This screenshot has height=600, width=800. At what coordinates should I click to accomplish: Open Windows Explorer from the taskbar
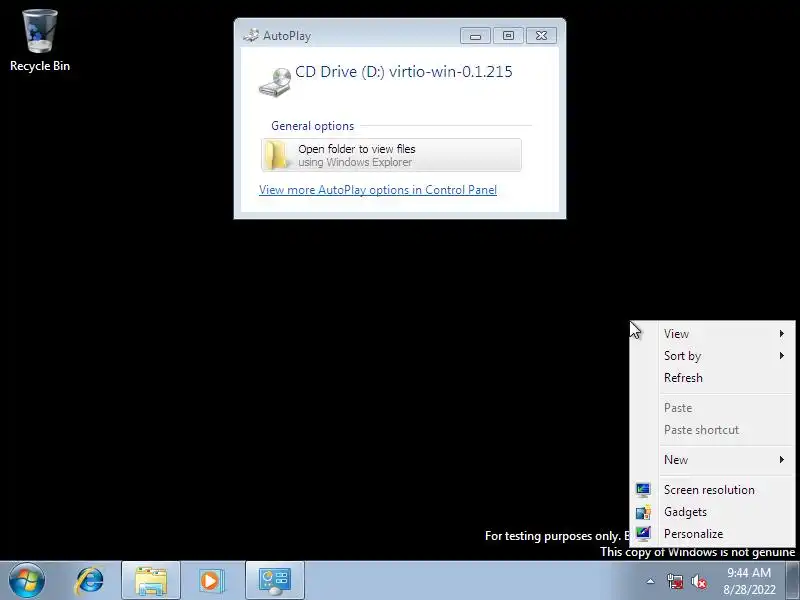(151, 581)
